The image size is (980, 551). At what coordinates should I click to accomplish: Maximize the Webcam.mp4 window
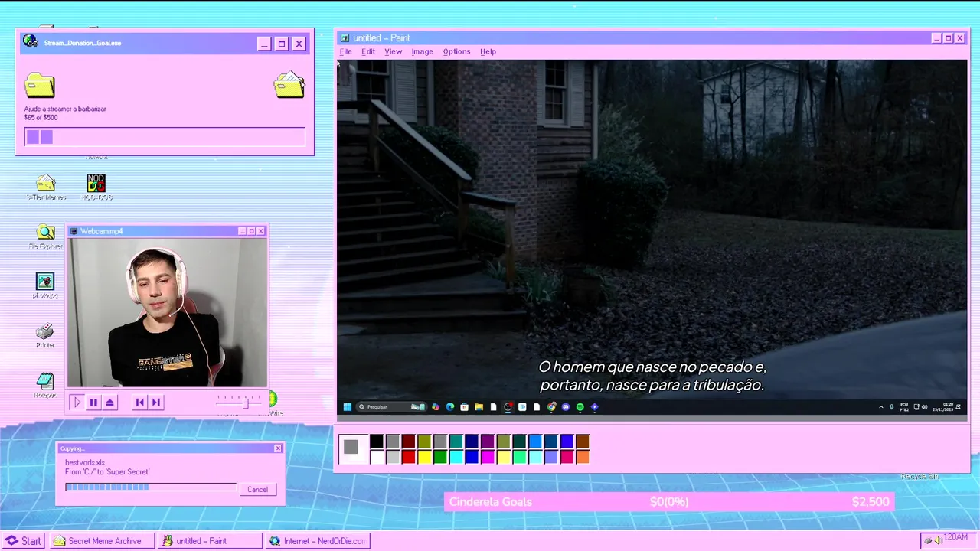251,231
